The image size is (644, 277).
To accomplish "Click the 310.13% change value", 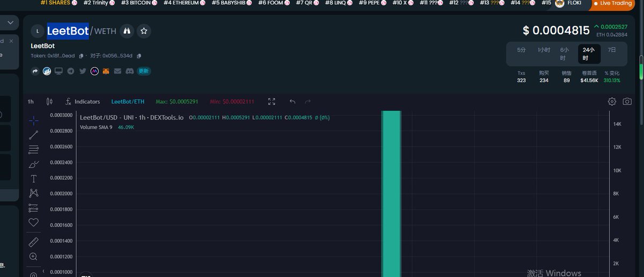I will (612, 80).
